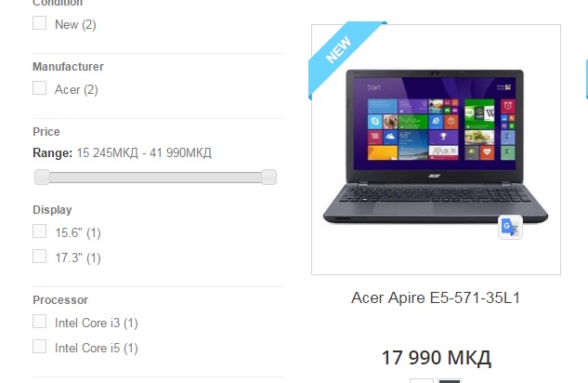Check the 15.6" display filter
The image size is (588, 383).
(x=39, y=231)
